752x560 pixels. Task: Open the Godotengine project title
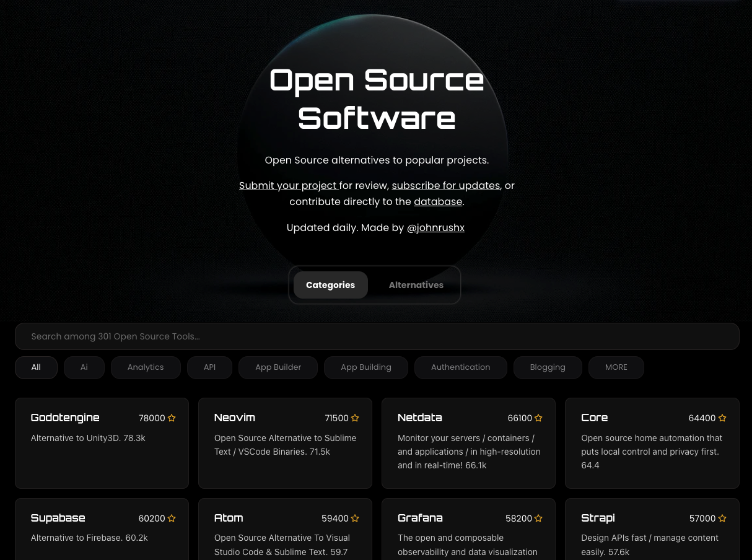[65, 418]
